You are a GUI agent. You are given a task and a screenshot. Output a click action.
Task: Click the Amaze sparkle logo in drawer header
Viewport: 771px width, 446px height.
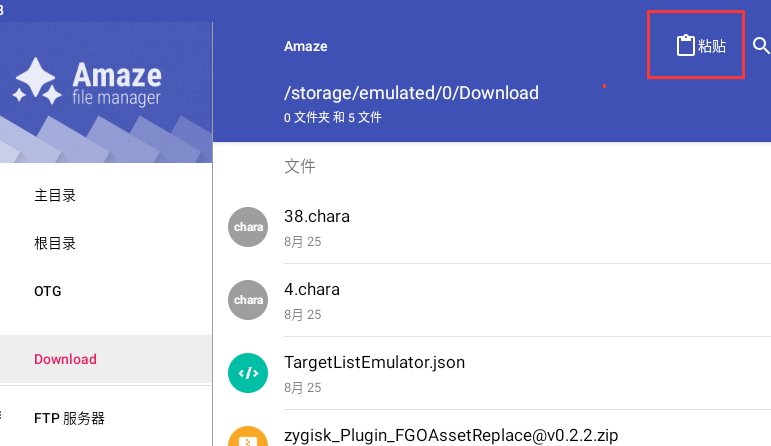pos(37,81)
